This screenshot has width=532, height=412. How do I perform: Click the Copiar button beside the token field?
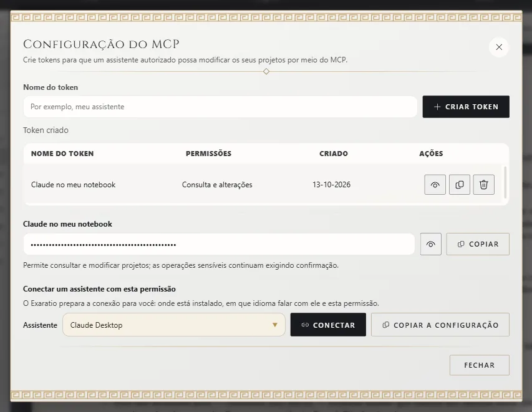coord(478,244)
